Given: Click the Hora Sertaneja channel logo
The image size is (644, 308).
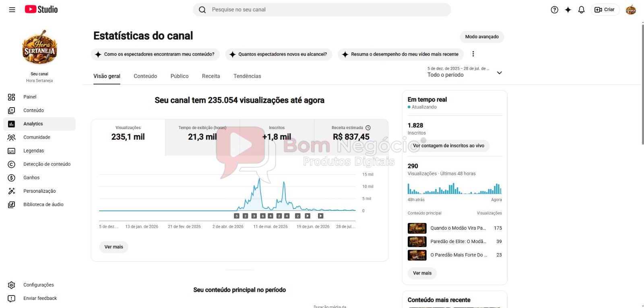Looking at the screenshot, I should pyautogui.click(x=39, y=48).
